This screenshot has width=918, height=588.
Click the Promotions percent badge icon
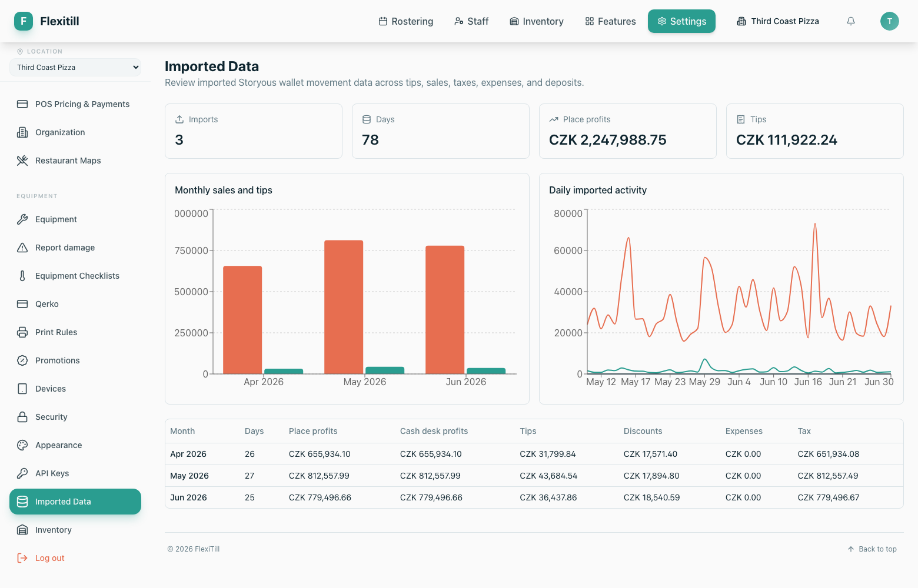(22, 360)
